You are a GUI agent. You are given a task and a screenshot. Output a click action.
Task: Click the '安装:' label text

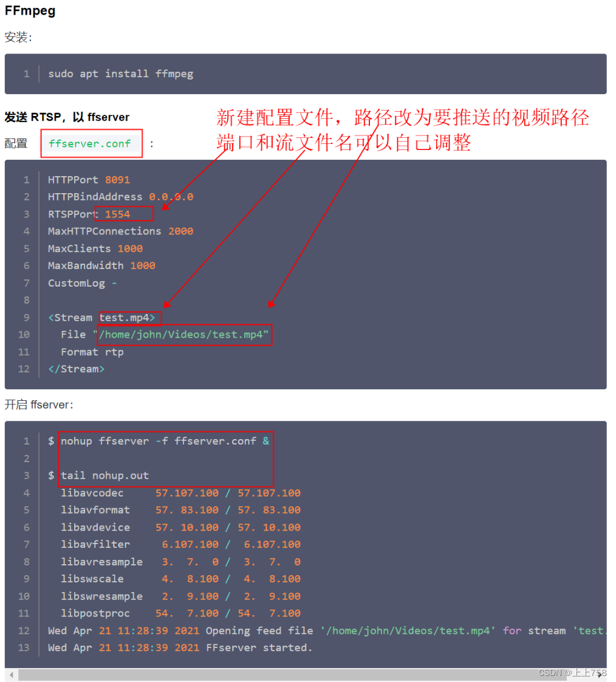(x=18, y=38)
